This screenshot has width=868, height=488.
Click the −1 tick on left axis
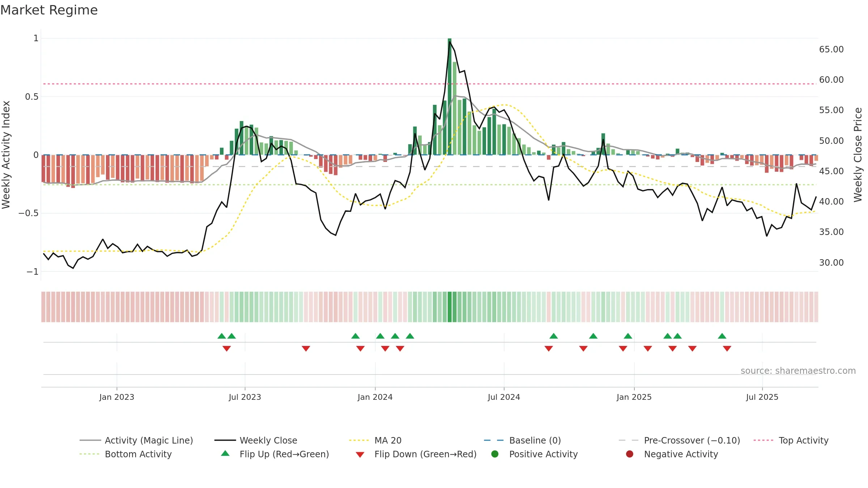pyautogui.click(x=33, y=271)
